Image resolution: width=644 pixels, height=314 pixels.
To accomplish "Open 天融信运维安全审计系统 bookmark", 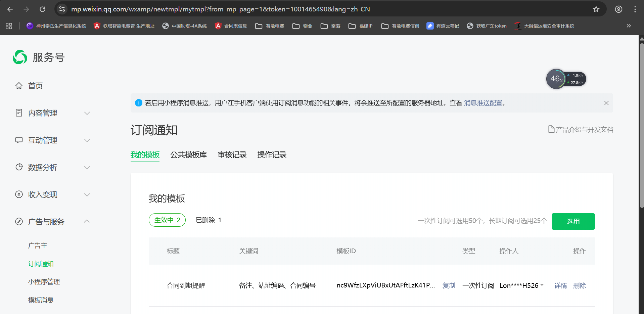I will pyautogui.click(x=544, y=26).
